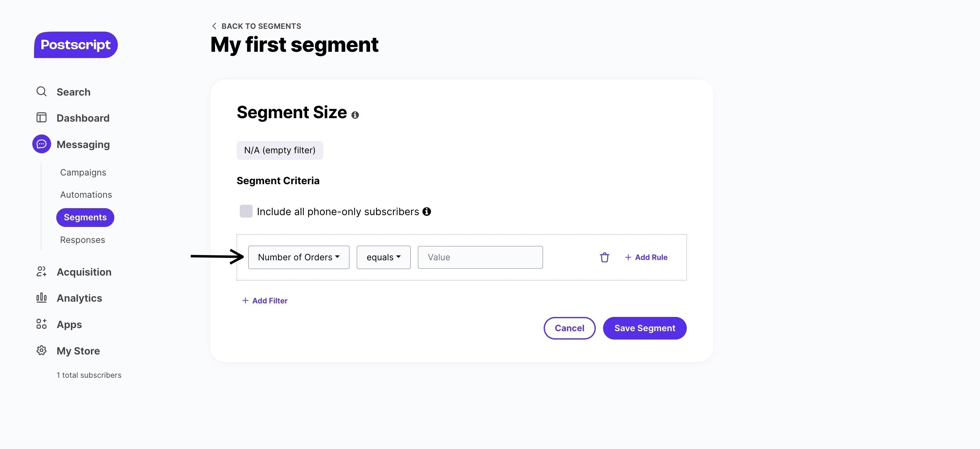Click the Search magnifier icon in sidebar
Viewport: 980px width, 449px height.
point(41,92)
